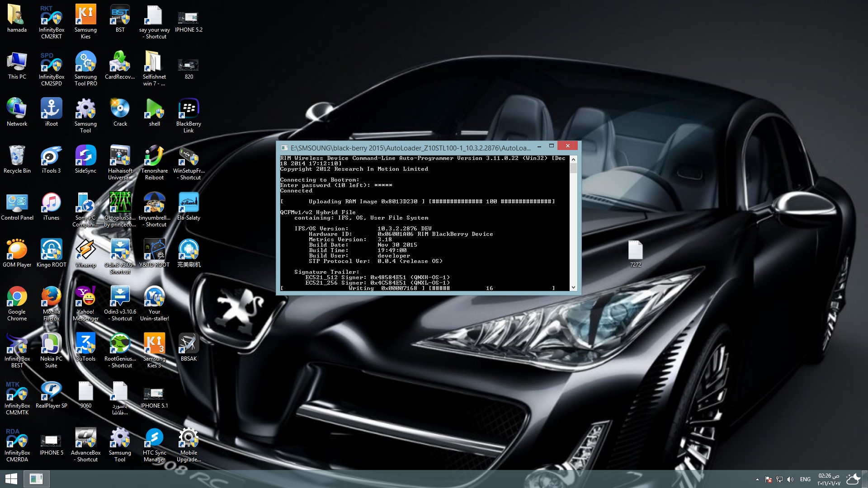Screen dimensions: 868x488
Task: Minimize the AutoLoader console window
Action: (x=539, y=146)
